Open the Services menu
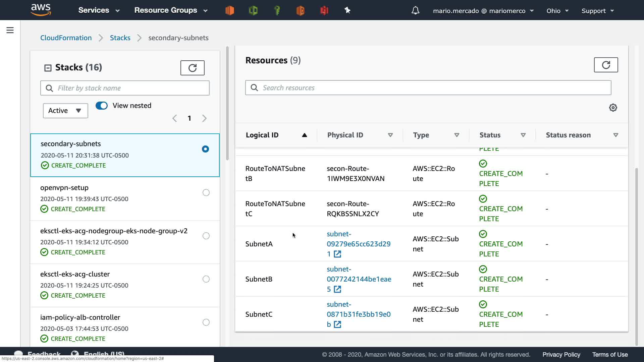The height and width of the screenshot is (362, 644). click(x=99, y=10)
